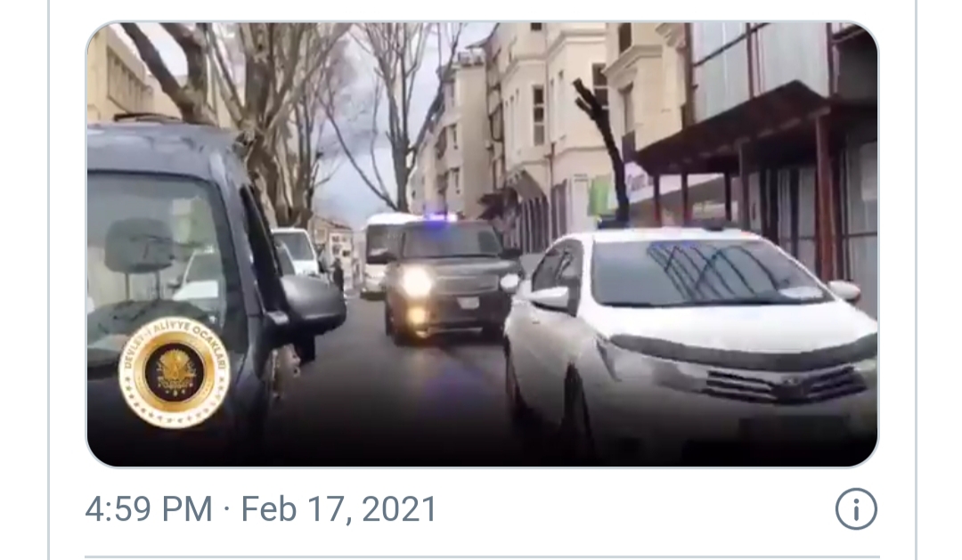962x560 pixels.
Task: Click the pruned tree trunk beside building
Action: [604, 147]
